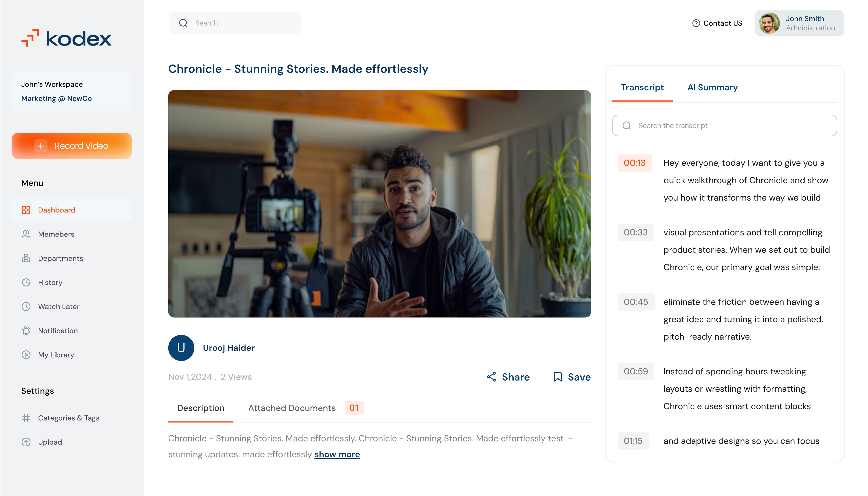Image resolution: width=868 pixels, height=496 pixels.
Task: Click the Contact US help icon
Action: click(696, 23)
